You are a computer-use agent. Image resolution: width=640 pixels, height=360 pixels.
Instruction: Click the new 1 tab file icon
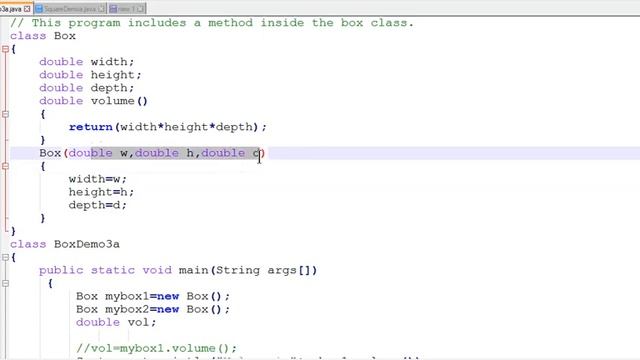[x=113, y=9]
